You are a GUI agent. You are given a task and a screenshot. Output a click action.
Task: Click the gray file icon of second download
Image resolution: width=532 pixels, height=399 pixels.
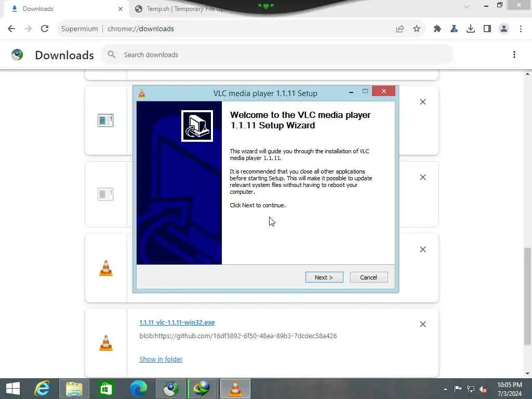[105, 194]
